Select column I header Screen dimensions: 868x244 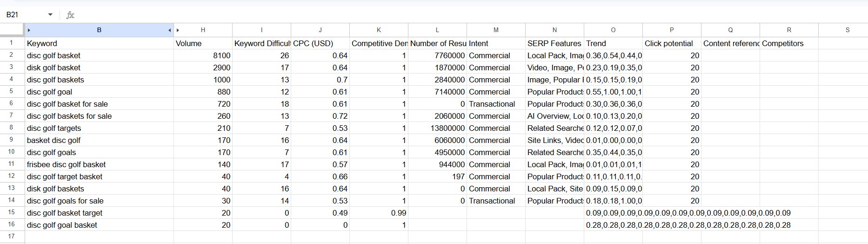[261, 30]
